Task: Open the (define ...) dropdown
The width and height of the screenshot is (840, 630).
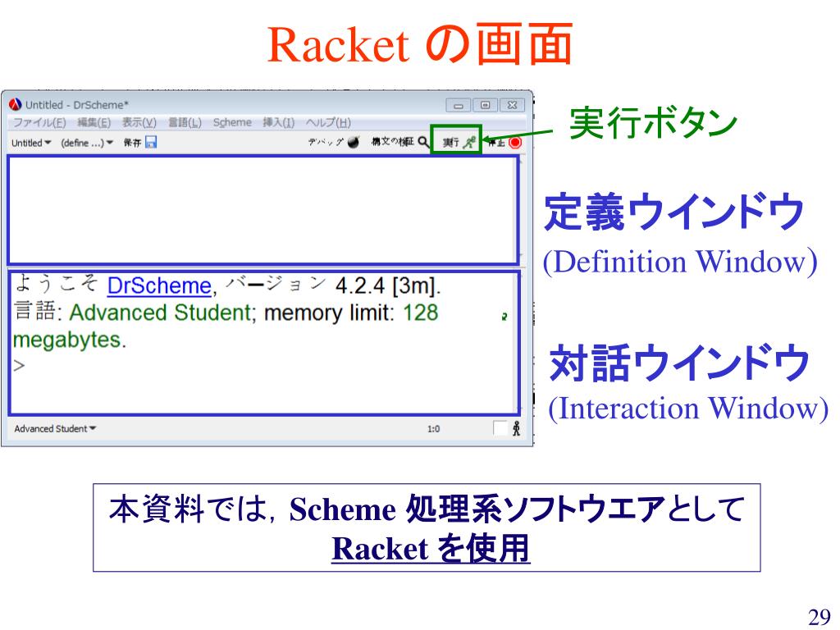Action: click(x=87, y=143)
